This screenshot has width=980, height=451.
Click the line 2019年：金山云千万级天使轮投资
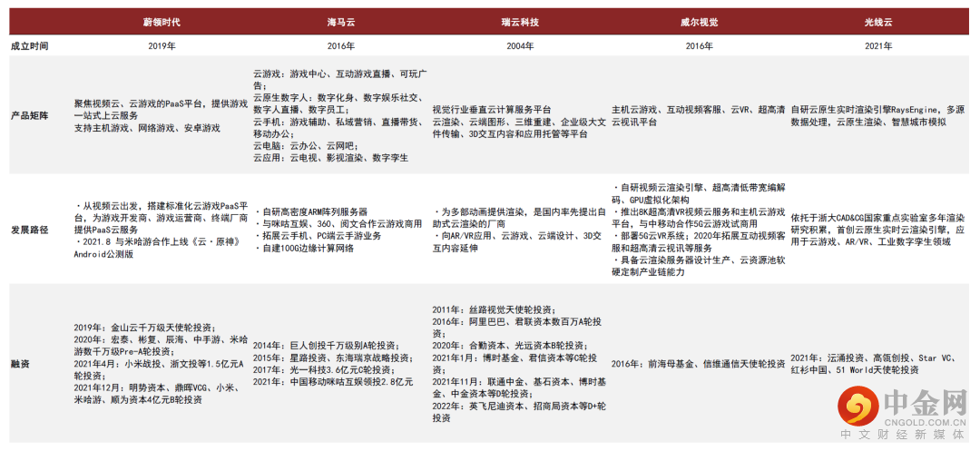pos(145,328)
